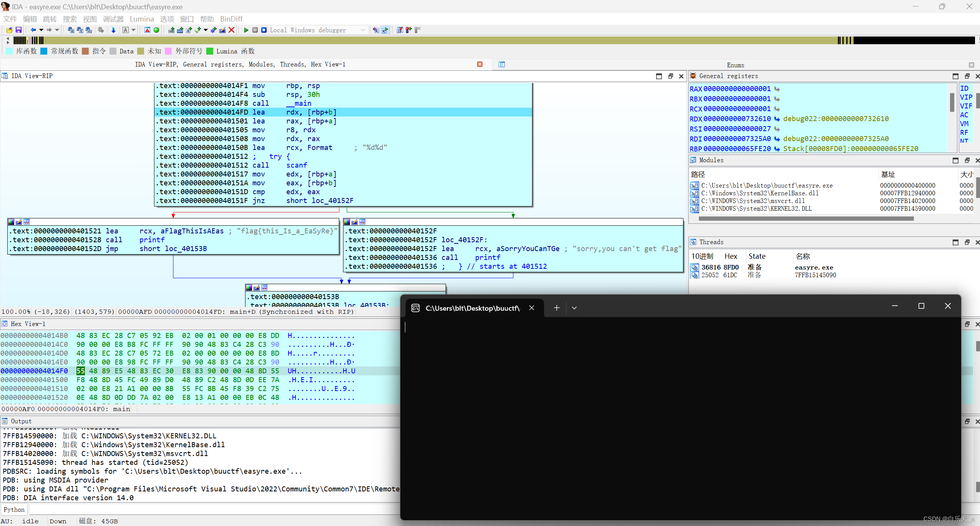
Task: Close the IDA View-RIP combined tab
Action: point(480,64)
